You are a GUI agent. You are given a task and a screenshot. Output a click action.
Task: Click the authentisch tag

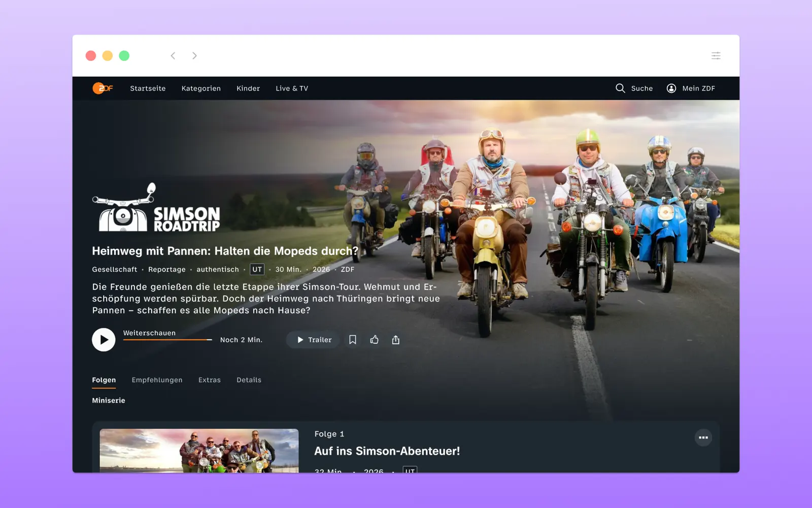point(218,269)
